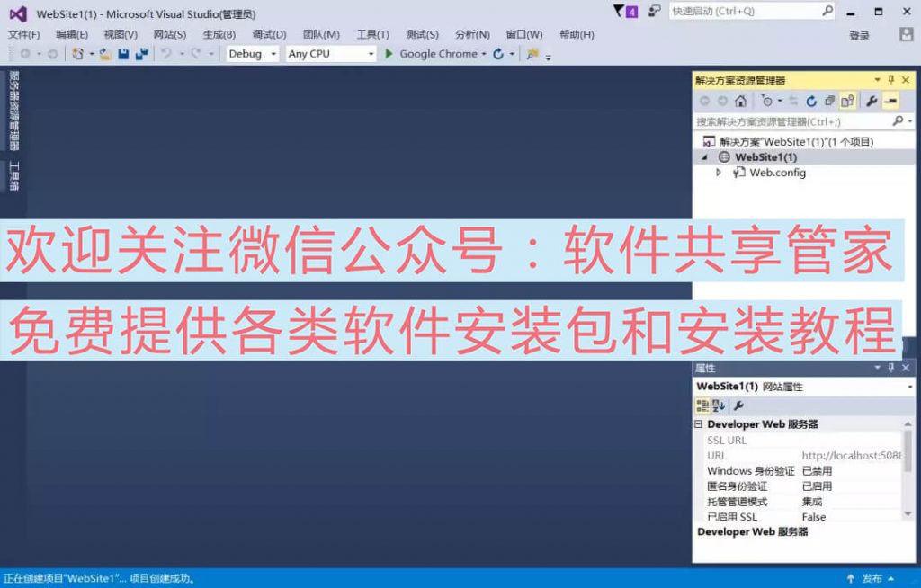Select the Web.config file
Screen dimensions: 921x588
point(777,173)
